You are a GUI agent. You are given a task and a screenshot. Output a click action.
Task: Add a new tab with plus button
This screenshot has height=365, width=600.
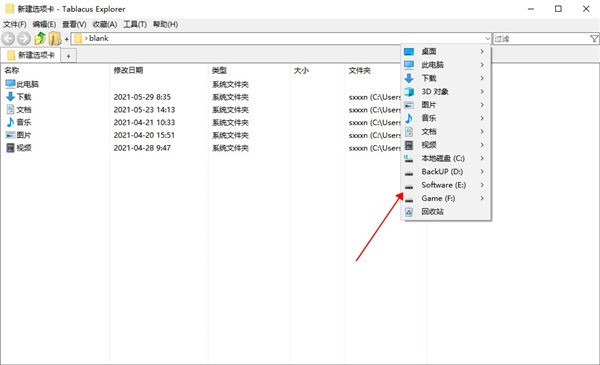68,56
